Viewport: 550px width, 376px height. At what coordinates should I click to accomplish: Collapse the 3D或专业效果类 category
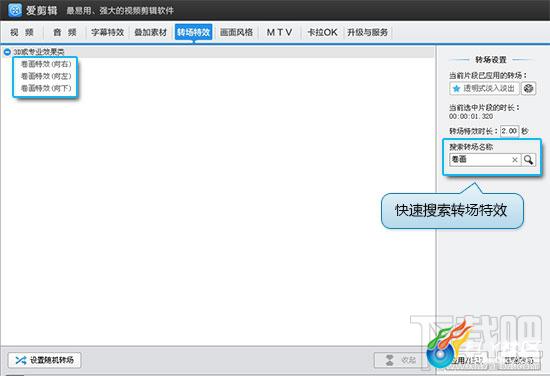7,52
